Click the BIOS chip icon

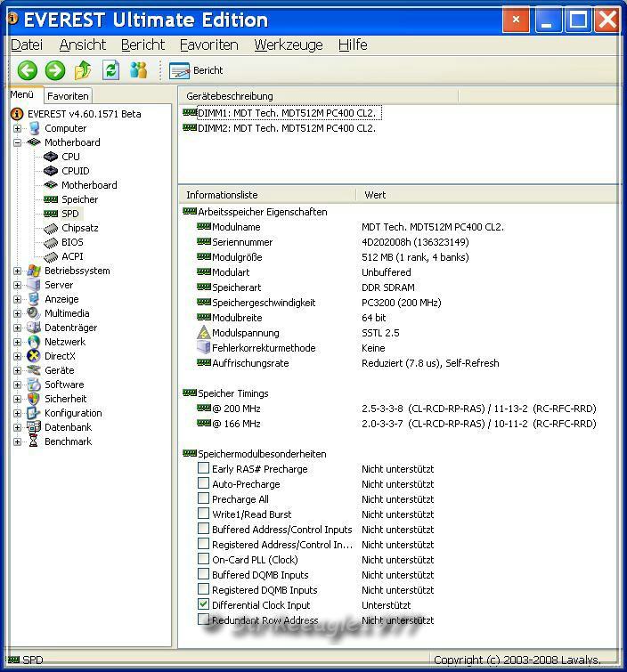(51, 243)
